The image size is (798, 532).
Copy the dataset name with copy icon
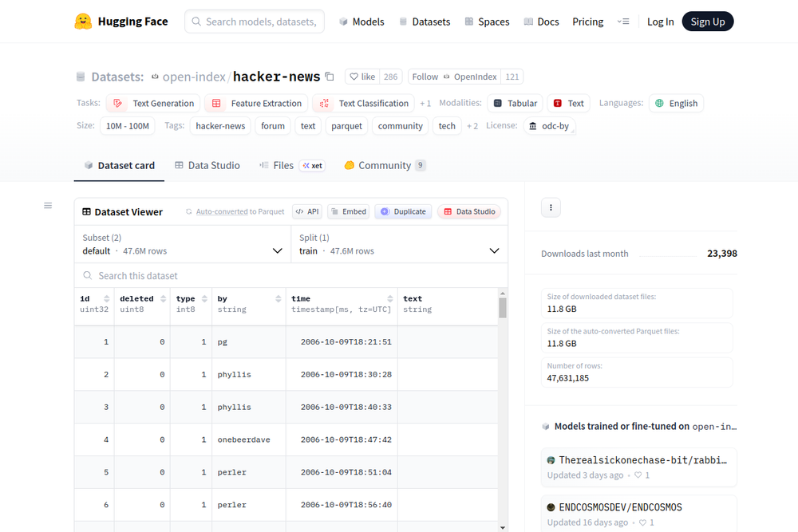[x=330, y=77]
